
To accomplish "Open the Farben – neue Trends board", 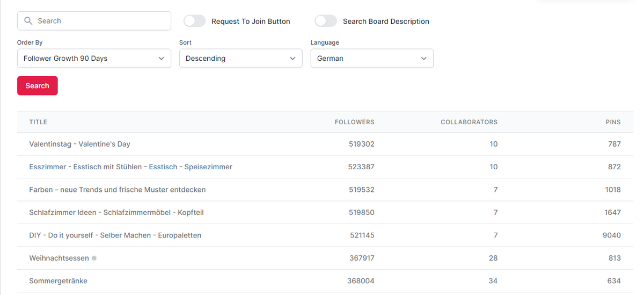I will click(117, 190).
